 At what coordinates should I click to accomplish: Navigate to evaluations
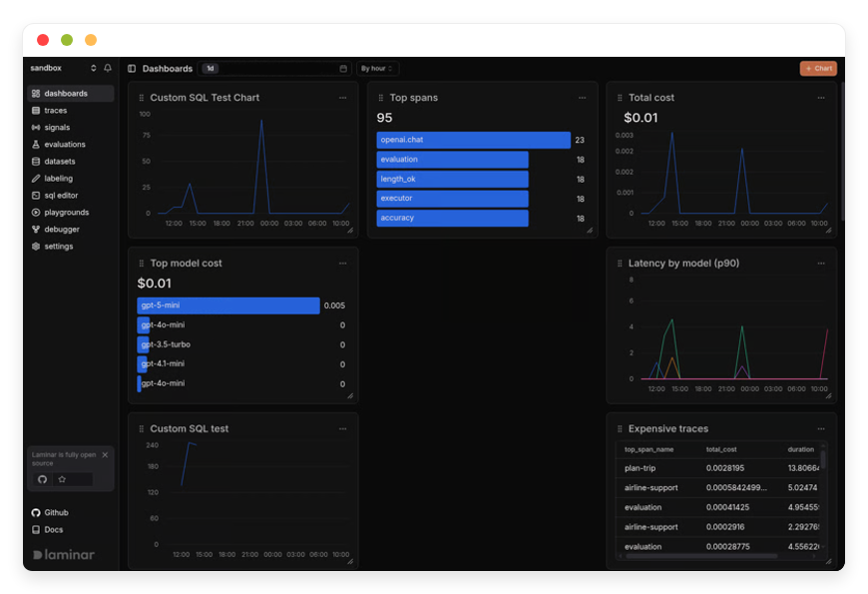(x=70, y=144)
